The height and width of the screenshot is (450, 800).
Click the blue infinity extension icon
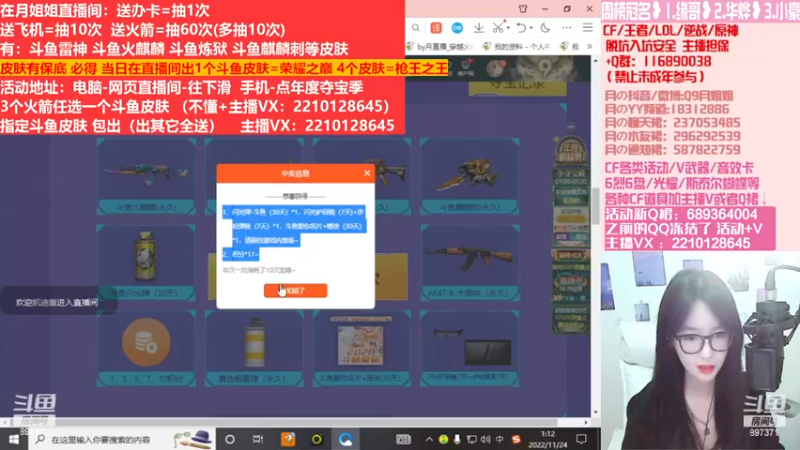pyautogui.click(x=457, y=28)
